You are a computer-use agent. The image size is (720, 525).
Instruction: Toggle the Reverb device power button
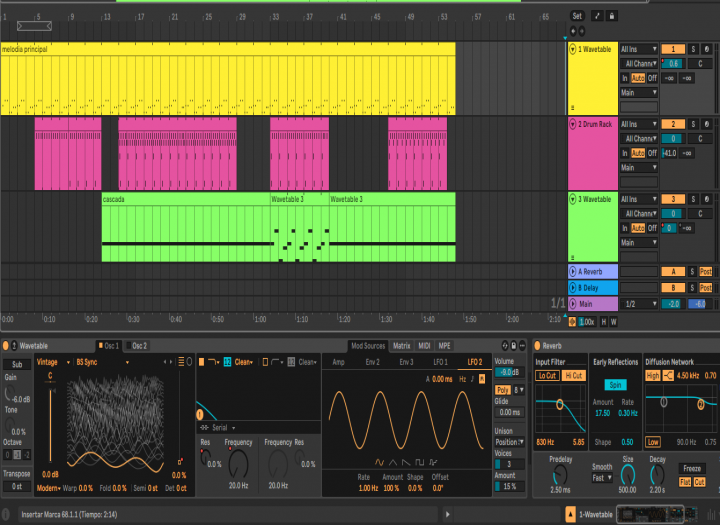click(536, 346)
